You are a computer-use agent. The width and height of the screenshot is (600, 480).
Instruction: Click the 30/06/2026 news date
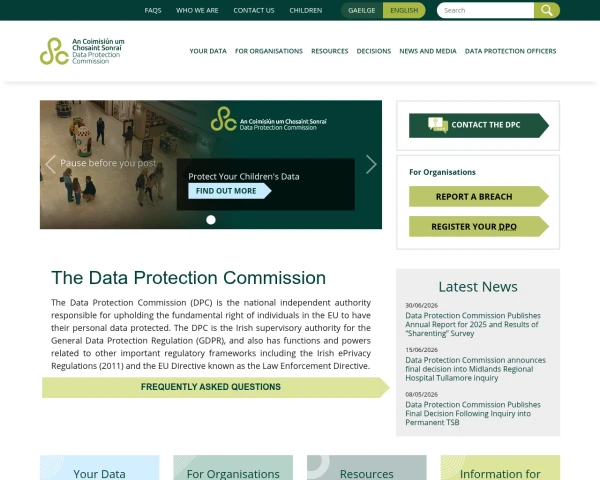point(421,305)
